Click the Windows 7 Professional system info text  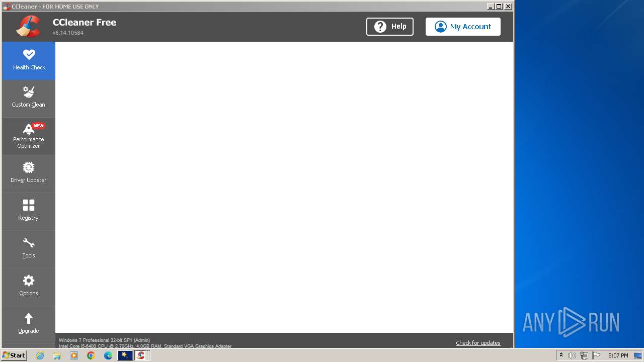point(104,340)
